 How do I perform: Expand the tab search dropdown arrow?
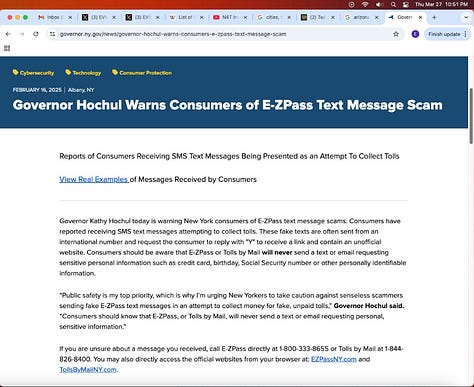pos(466,17)
